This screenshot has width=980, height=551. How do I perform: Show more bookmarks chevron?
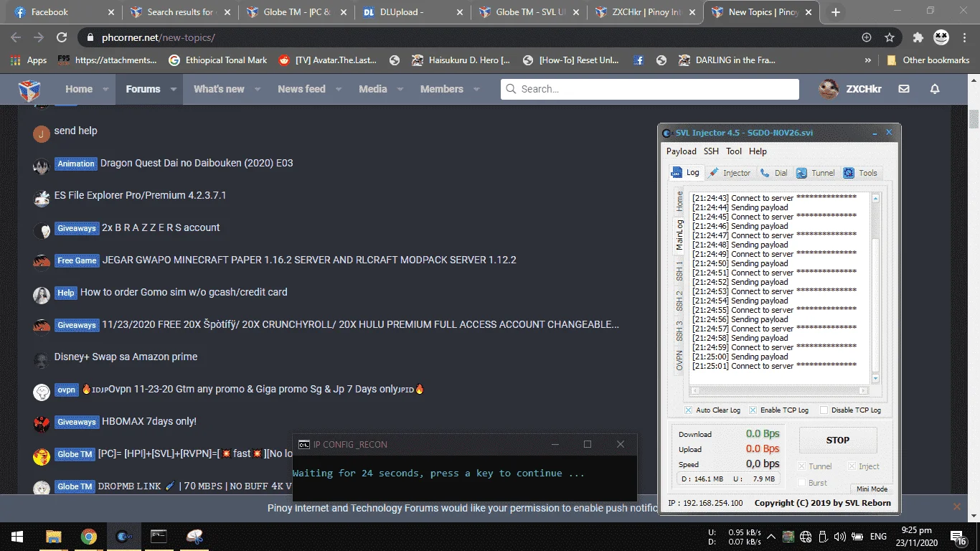pyautogui.click(x=868, y=60)
